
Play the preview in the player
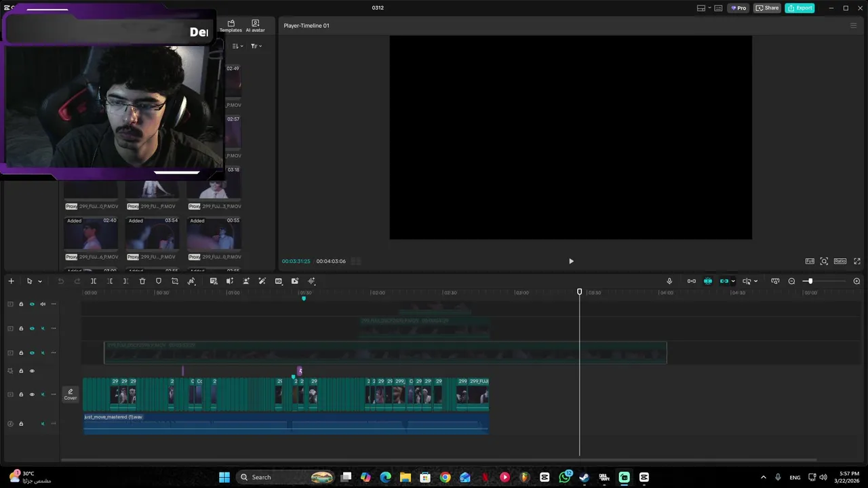[571, 261]
